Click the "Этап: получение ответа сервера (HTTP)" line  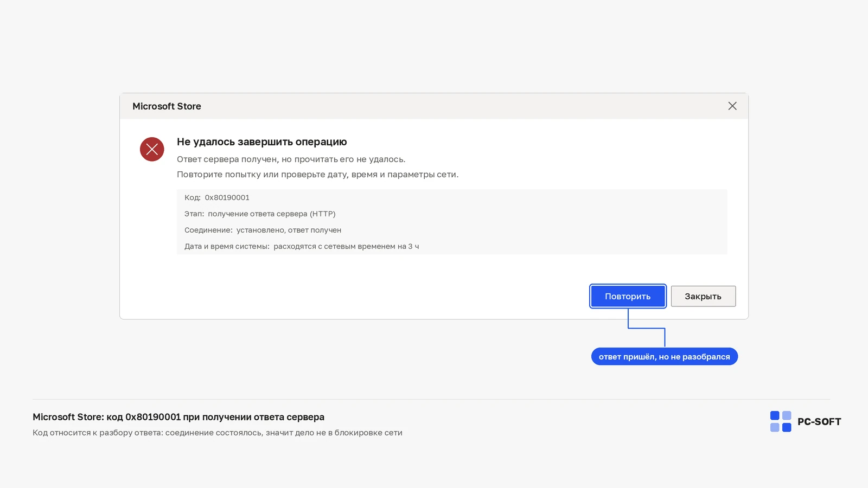(260, 214)
